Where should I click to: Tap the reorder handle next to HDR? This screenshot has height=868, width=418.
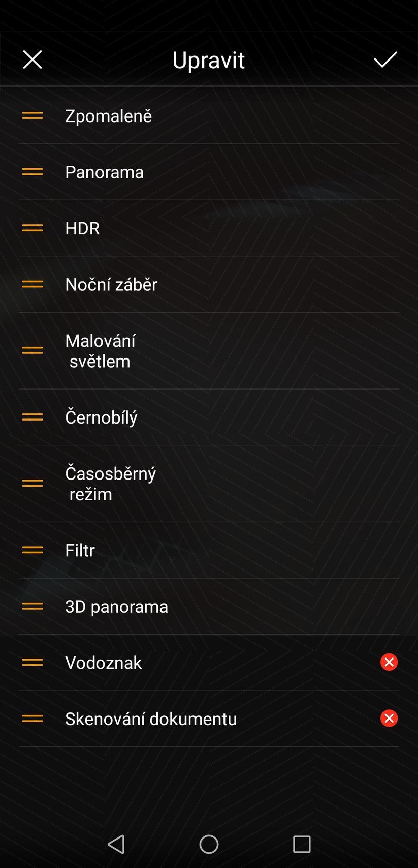click(x=33, y=228)
